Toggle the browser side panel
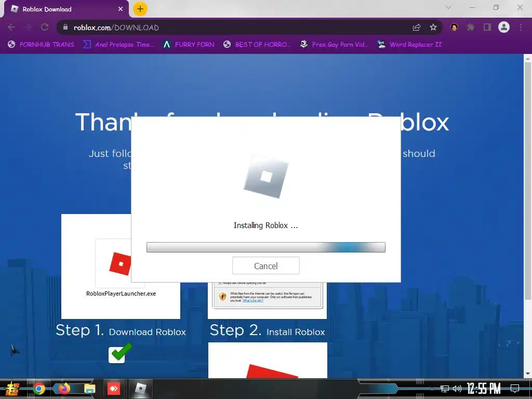This screenshot has height=399, width=532. (487, 27)
